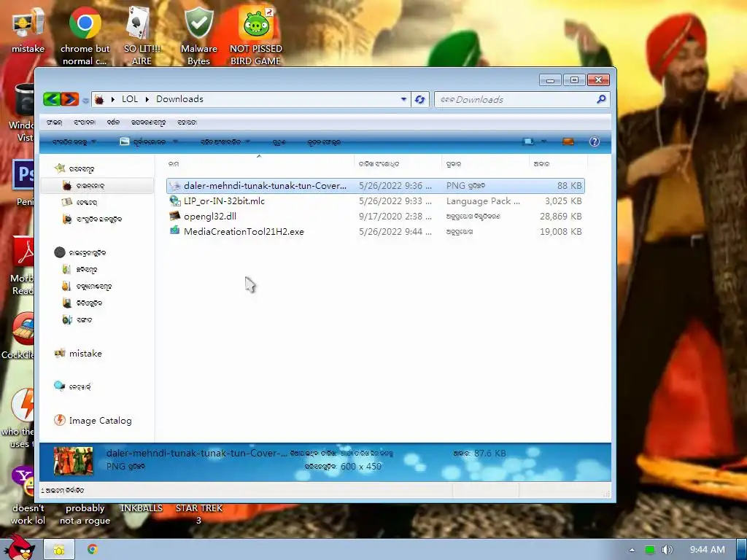Viewport: 747px width, 560px height.
Task: Open the Angry Bird start button
Action: coord(19,548)
